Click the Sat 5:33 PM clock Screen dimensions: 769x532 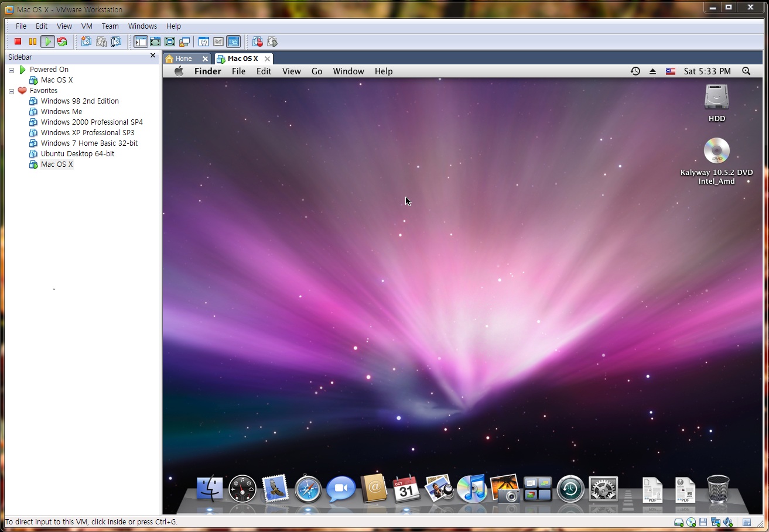coord(707,71)
